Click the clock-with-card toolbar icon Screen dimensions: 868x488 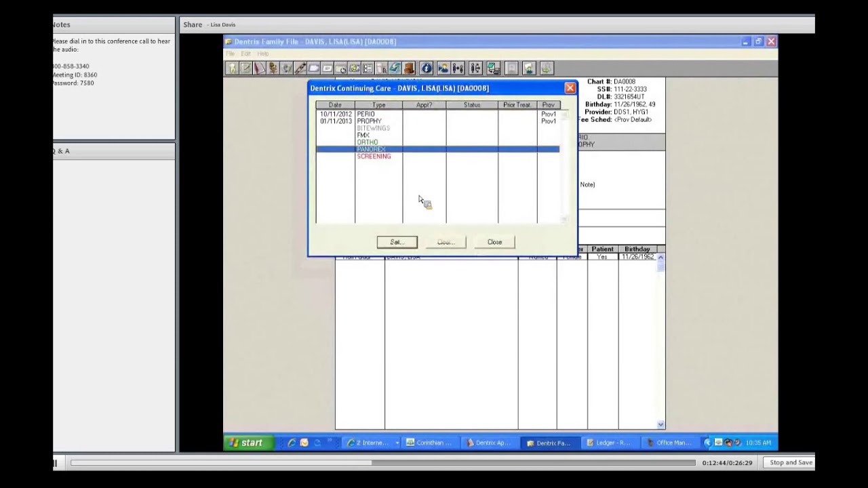(340, 68)
